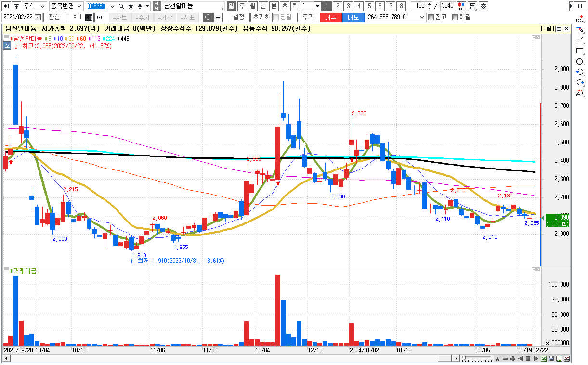Toggle the 년 yearly period button
588x365 pixels.
click(263, 6)
